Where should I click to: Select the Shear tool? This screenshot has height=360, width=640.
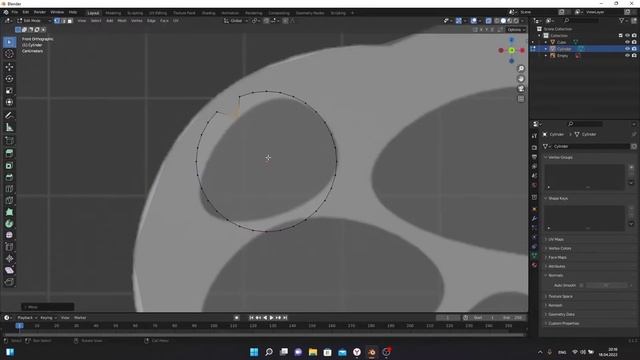(9, 270)
